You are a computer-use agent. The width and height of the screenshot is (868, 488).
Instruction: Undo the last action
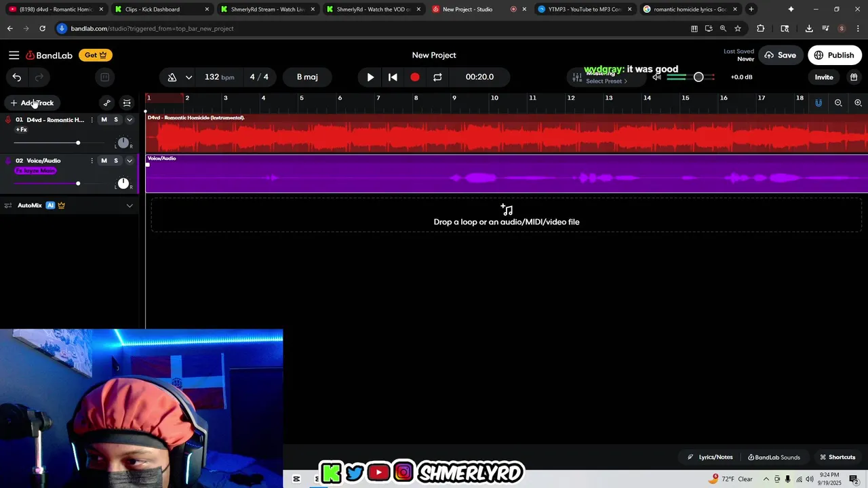click(17, 77)
